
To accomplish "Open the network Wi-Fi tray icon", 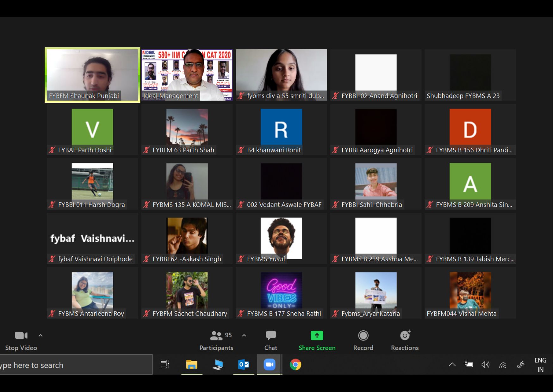I will pyautogui.click(x=502, y=365).
